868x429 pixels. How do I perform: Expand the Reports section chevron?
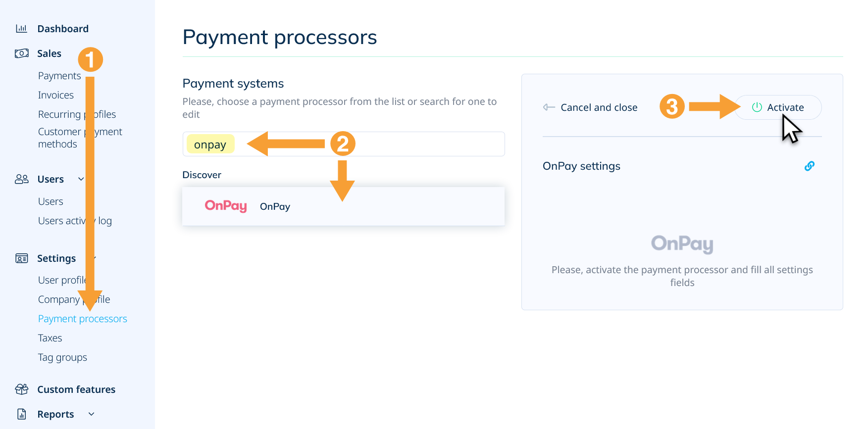point(91,414)
